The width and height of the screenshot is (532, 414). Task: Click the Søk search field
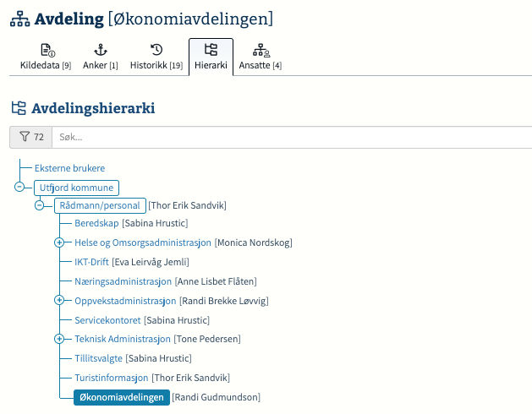pos(292,137)
